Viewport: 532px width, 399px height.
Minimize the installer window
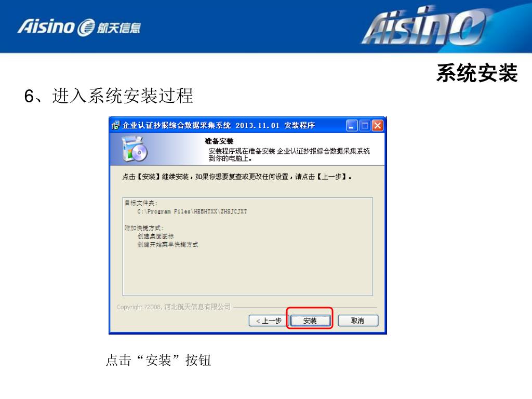352,126
